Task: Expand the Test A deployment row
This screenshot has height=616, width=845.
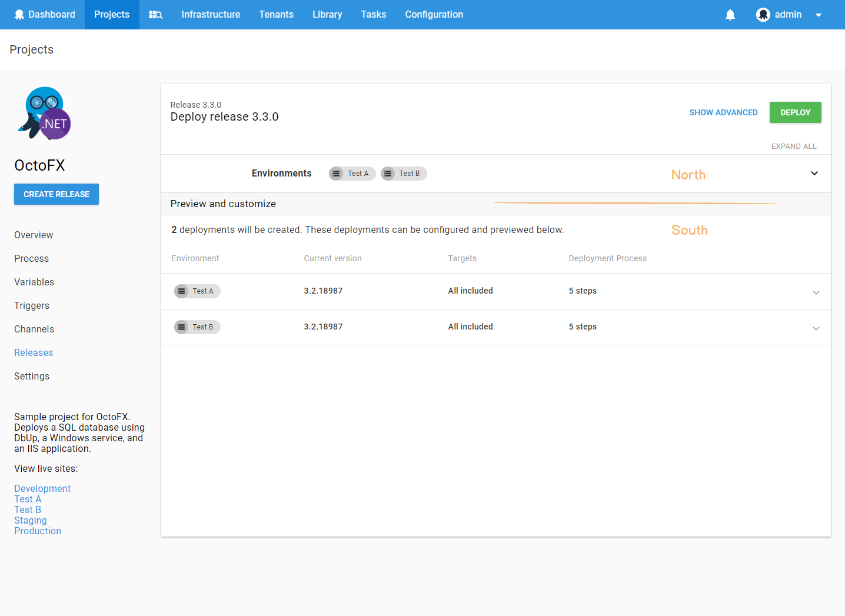Action: pyautogui.click(x=816, y=292)
